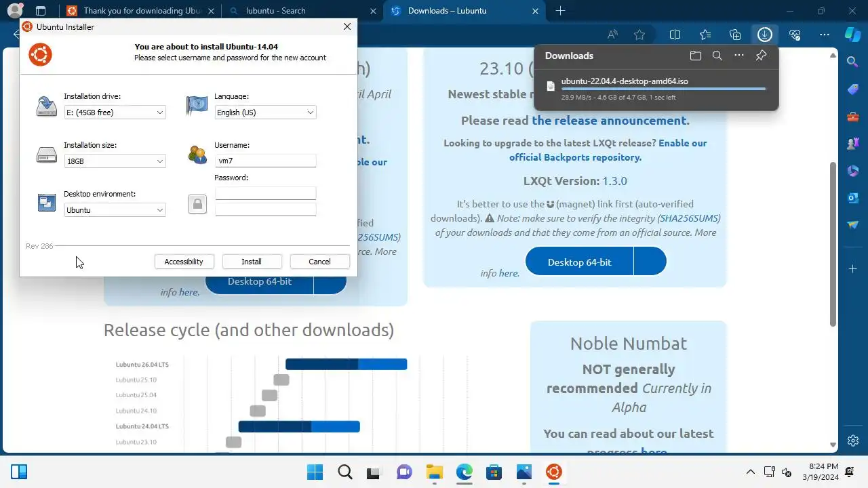Click the installation drive icon

tap(47, 106)
